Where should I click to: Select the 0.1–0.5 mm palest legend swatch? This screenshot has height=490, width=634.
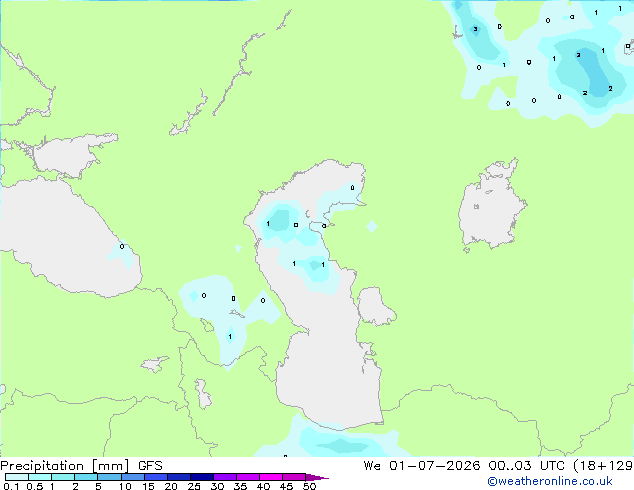(17, 477)
